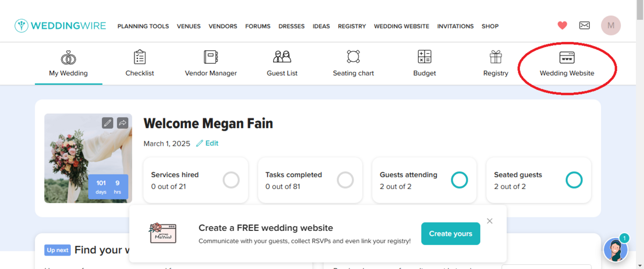Click the Vendor Manager notebook icon
The image size is (644, 269).
pos(210,57)
